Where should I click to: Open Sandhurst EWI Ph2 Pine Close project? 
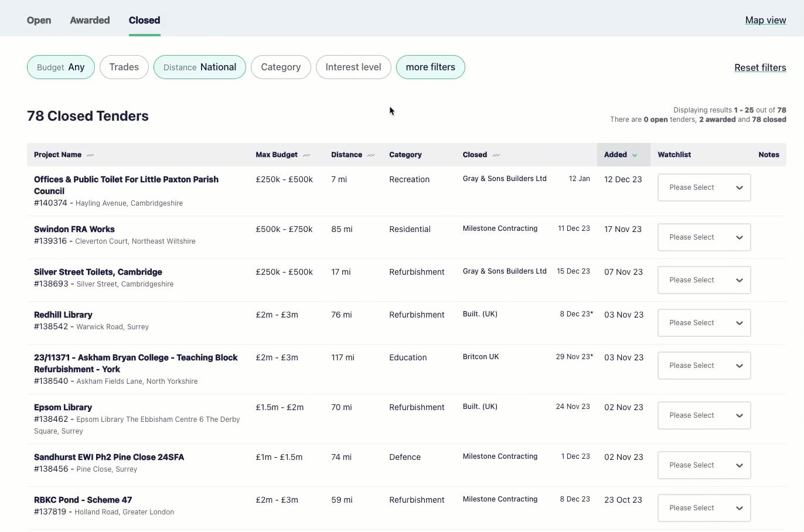pyautogui.click(x=109, y=457)
